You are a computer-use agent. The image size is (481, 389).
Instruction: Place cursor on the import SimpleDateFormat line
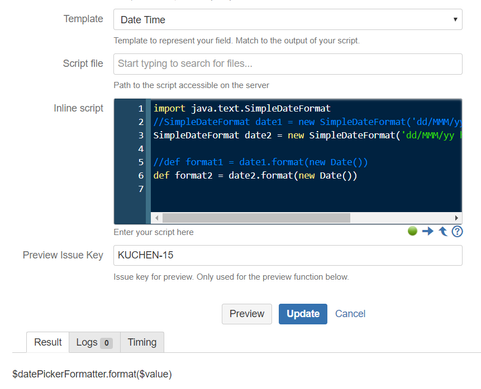(x=242, y=108)
